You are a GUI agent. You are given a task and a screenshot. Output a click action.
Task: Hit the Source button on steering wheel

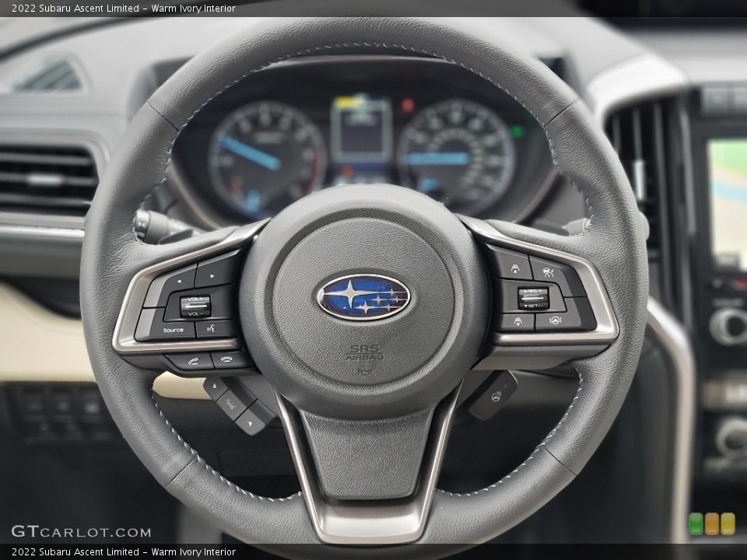[172, 330]
